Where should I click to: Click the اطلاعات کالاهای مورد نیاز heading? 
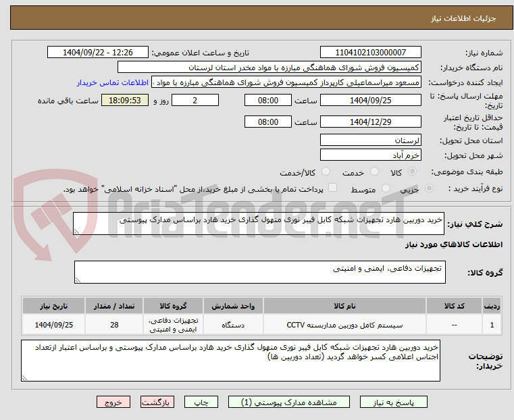[454, 244]
